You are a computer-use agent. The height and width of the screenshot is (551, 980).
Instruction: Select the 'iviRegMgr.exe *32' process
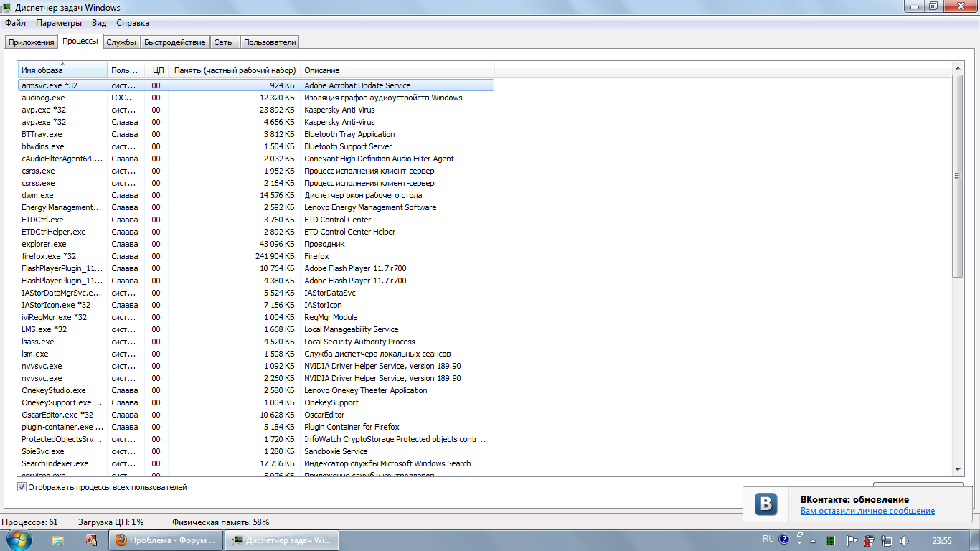click(x=255, y=317)
